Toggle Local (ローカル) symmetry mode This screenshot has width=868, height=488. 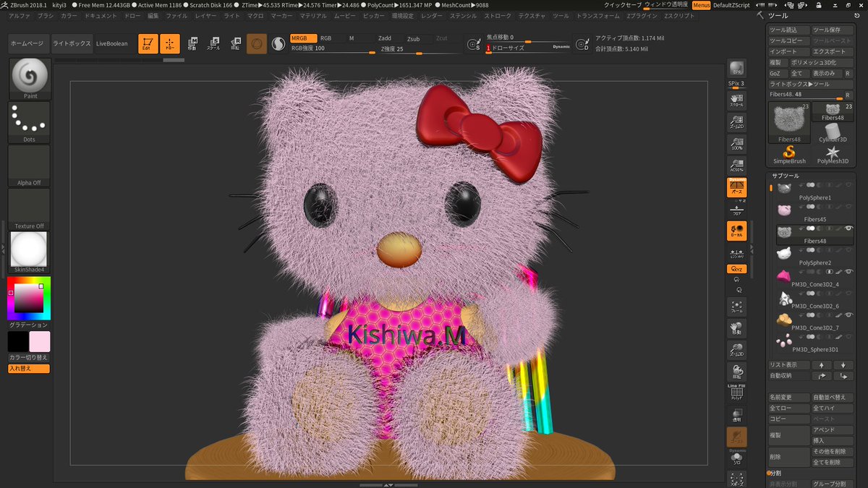tap(736, 231)
